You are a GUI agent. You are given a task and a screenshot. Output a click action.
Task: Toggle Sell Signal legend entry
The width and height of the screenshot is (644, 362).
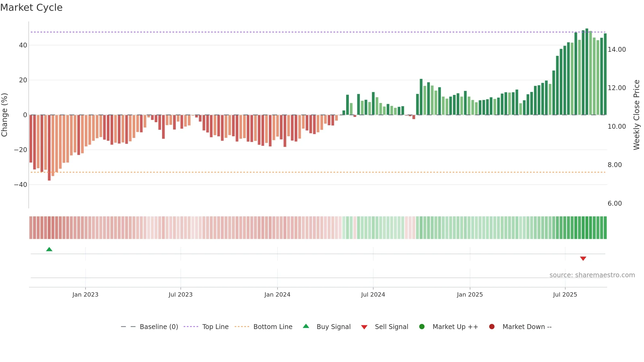click(385, 327)
